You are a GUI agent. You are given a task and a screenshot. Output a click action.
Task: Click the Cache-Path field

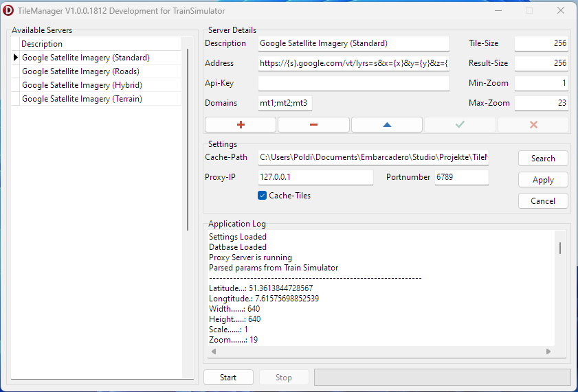click(x=373, y=157)
